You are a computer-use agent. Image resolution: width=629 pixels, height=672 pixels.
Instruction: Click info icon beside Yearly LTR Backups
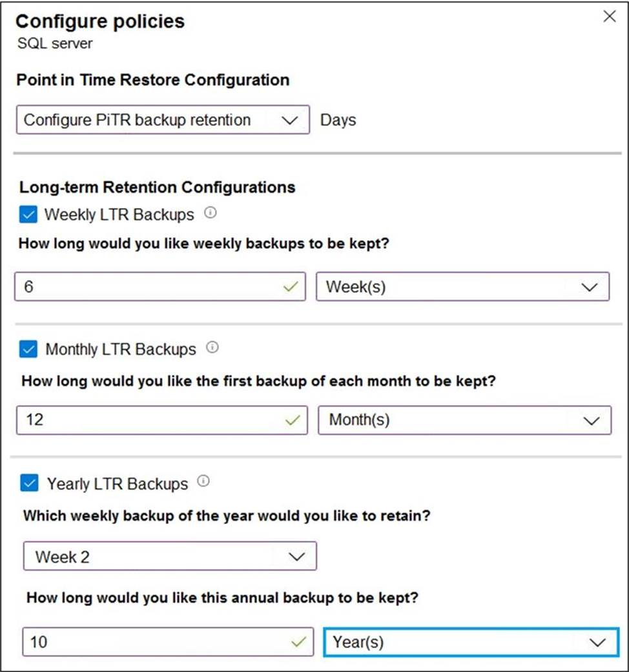click(x=204, y=481)
